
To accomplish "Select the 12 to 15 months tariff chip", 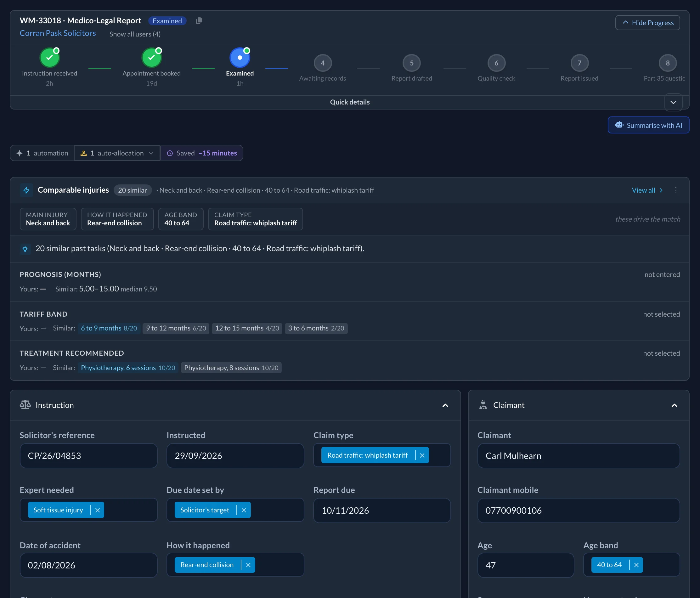I will pos(247,328).
